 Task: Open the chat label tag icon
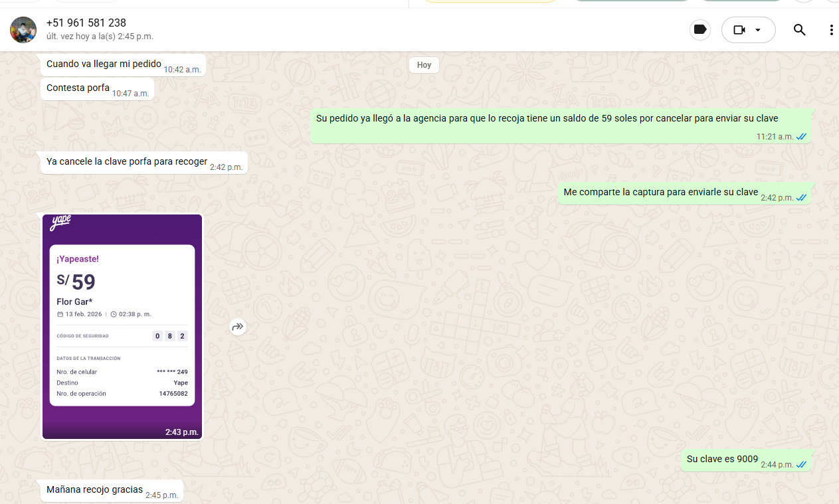pos(699,30)
